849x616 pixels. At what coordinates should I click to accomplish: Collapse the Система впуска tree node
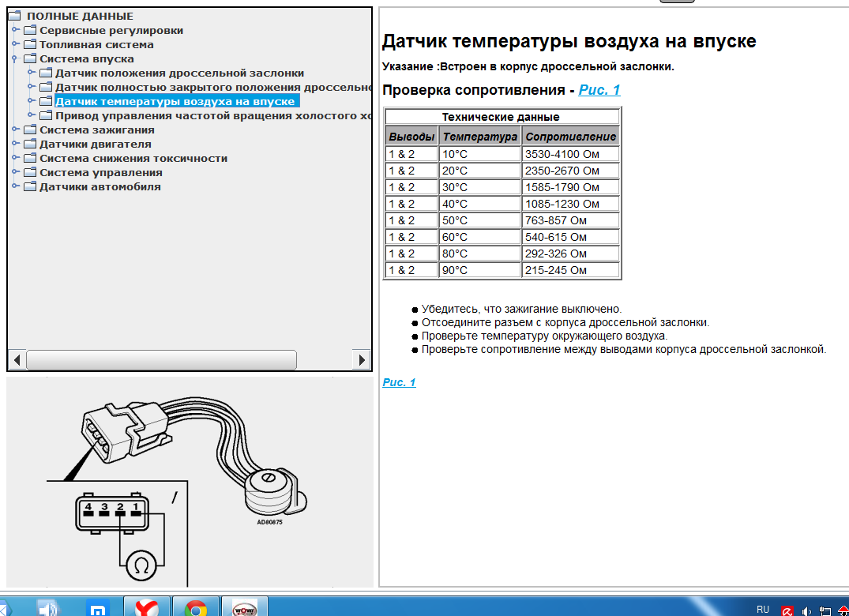(15, 58)
